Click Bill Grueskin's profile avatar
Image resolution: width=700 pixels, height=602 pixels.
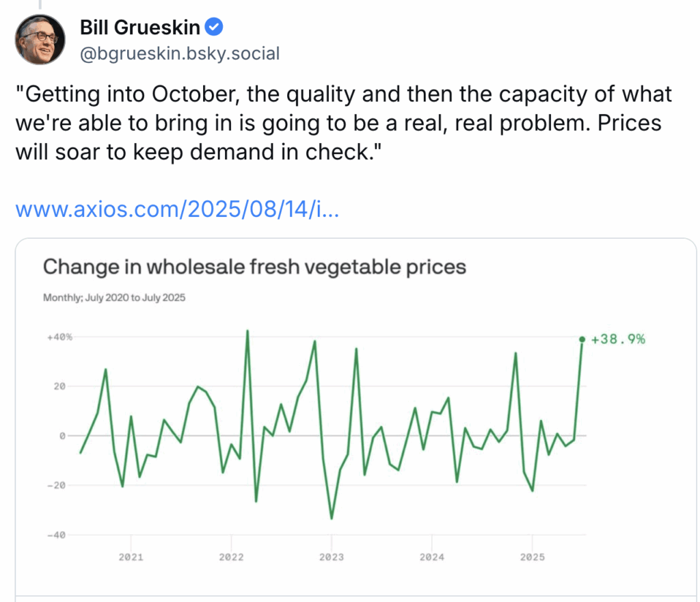tap(40, 39)
